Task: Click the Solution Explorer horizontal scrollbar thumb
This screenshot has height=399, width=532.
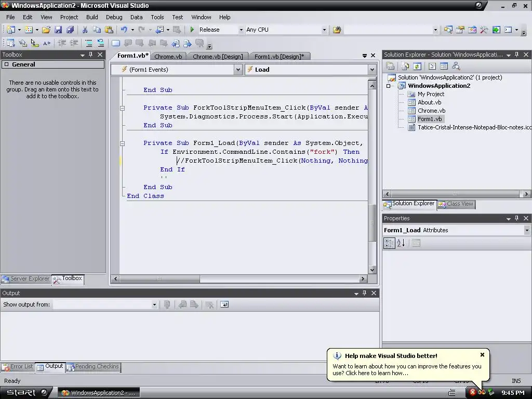Action: 455,194
